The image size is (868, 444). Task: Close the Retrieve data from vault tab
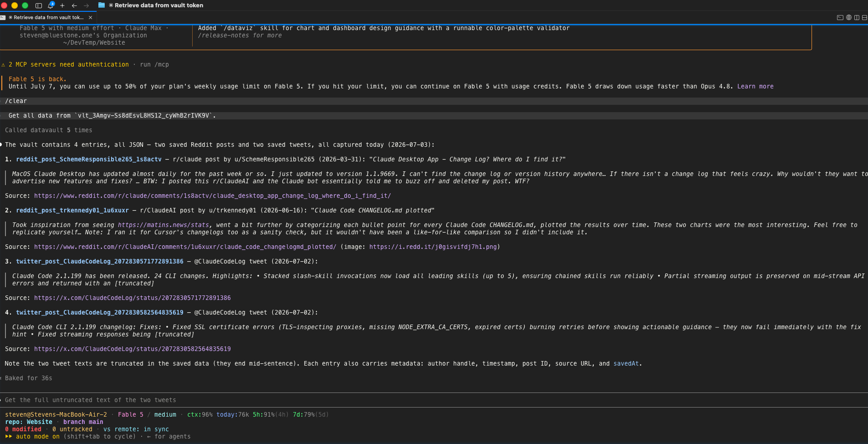pos(91,17)
